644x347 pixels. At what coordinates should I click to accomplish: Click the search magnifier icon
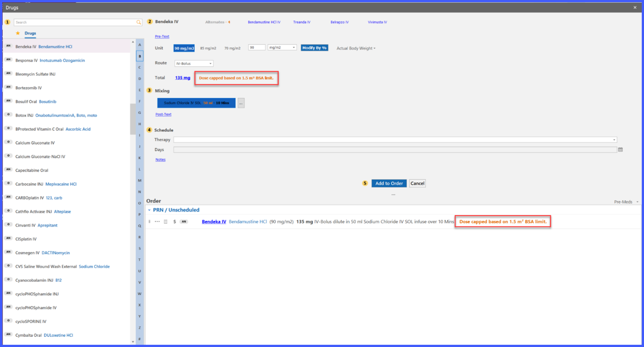(139, 22)
